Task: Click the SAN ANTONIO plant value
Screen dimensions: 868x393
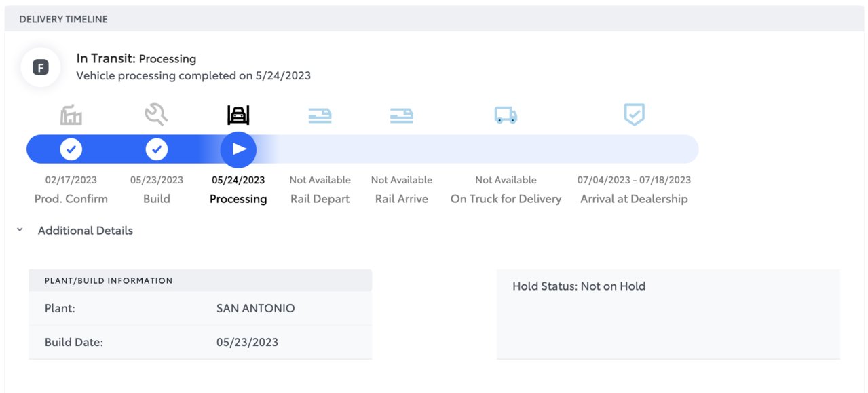Action: 256,308
